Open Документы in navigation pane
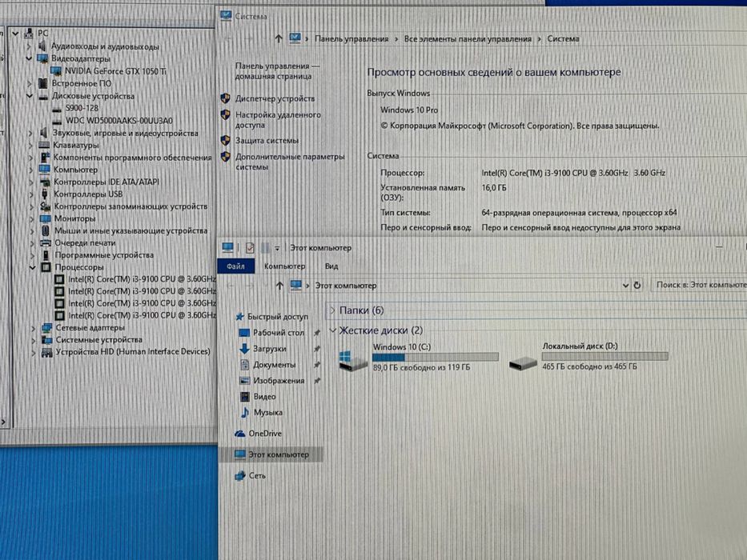Screen dimensions: 747x560 tap(275, 365)
